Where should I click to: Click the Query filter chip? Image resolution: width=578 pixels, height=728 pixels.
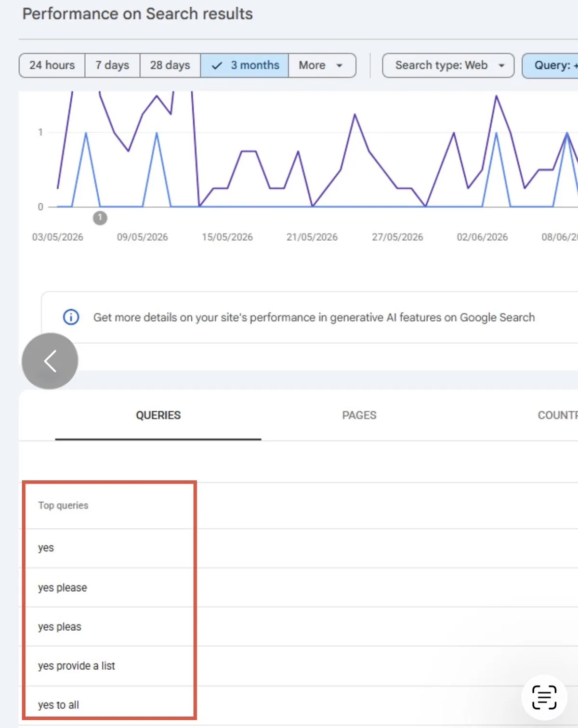(551, 65)
